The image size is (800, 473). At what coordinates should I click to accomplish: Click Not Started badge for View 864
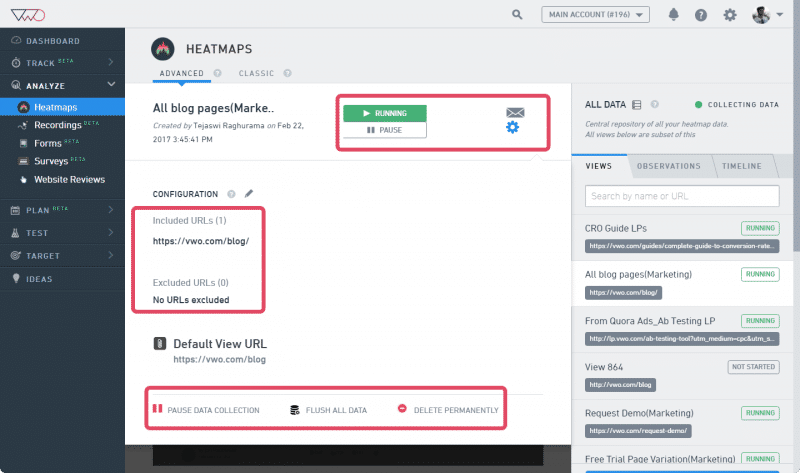(x=753, y=367)
